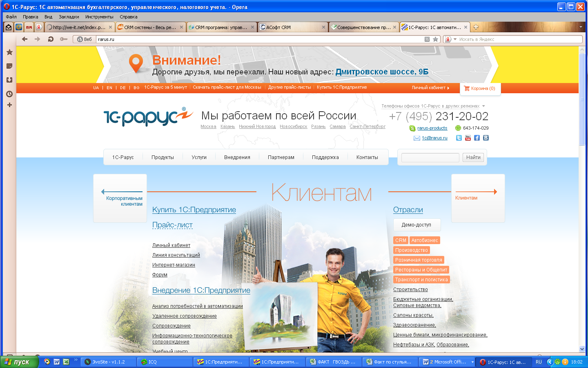Open the Start button пуск
This screenshot has width=588, height=368.
click(x=19, y=362)
